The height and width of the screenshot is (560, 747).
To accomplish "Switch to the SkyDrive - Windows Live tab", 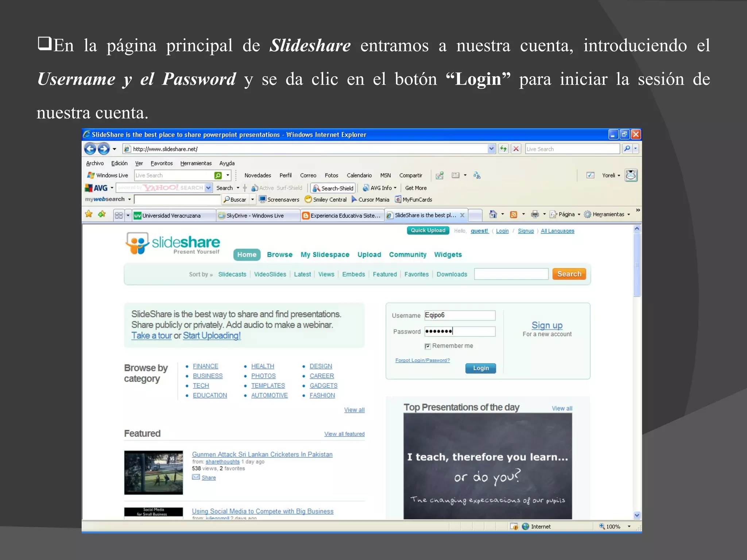I will coord(258,215).
